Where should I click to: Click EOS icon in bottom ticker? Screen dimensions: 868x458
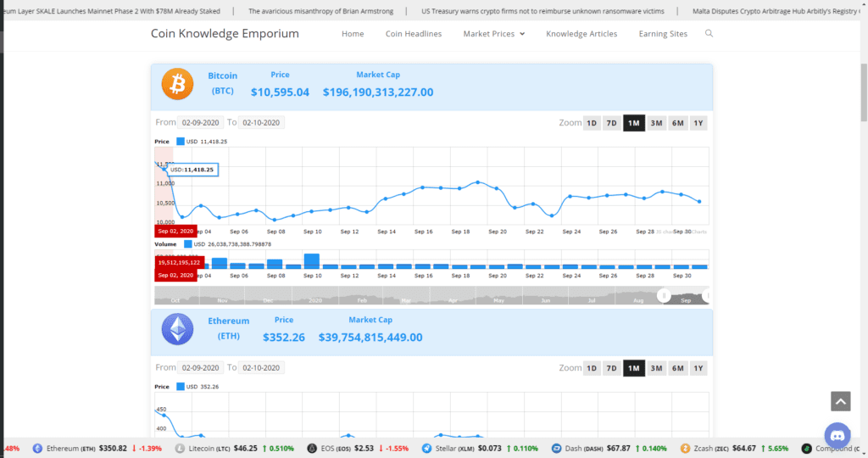[312, 449]
